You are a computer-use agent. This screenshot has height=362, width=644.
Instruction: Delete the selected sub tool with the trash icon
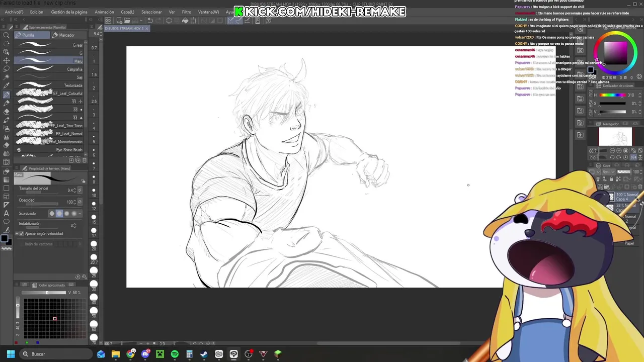[x=84, y=160]
